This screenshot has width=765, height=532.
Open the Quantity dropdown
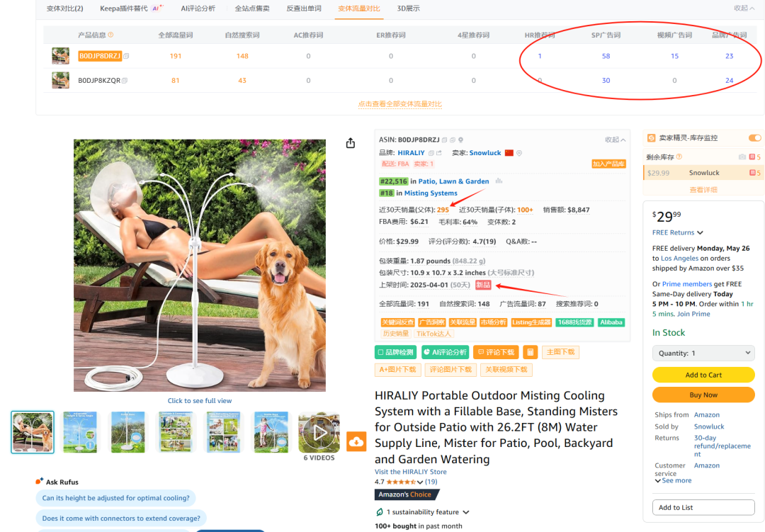(x=703, y=353)
